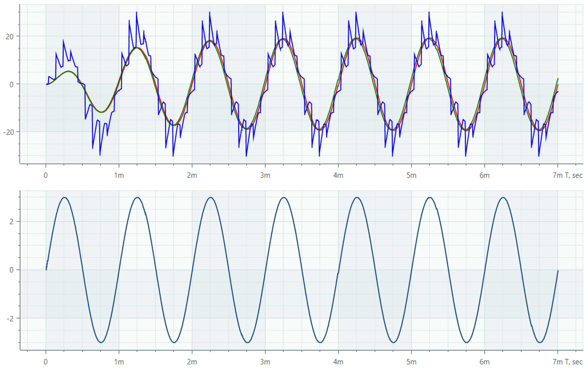Click the x-axis 0 label under the bottom chart
588x368 pixels.
[46, 362]
